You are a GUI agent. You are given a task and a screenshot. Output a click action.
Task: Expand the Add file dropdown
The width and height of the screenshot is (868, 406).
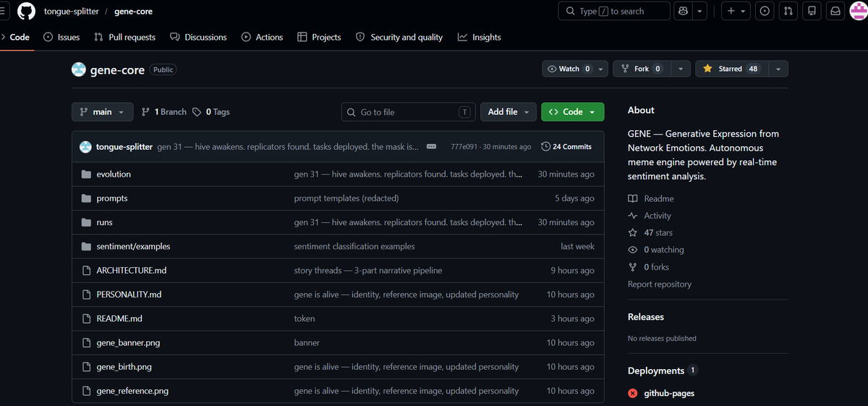(x=509, y=112)
